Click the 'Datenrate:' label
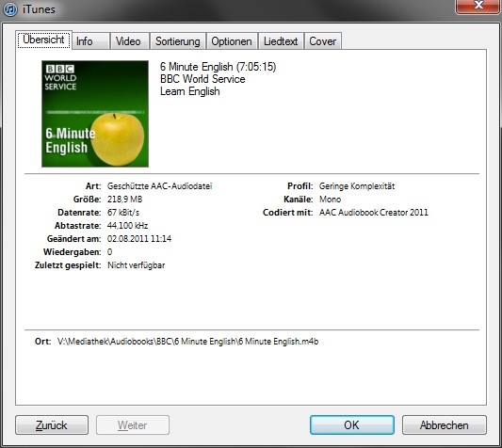Viewport: 502px width, 448px height. [79, 212]
